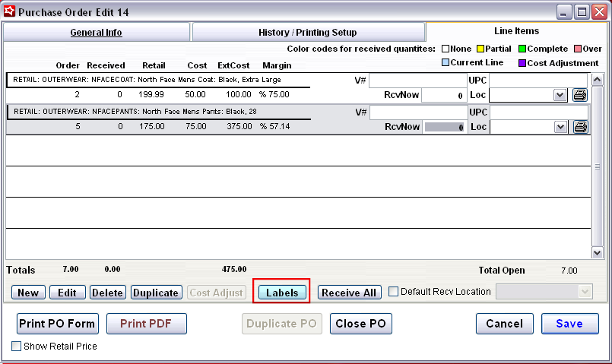612x364 pixels.
Task: Select the Line Items tab
Action: click(516, 31)
